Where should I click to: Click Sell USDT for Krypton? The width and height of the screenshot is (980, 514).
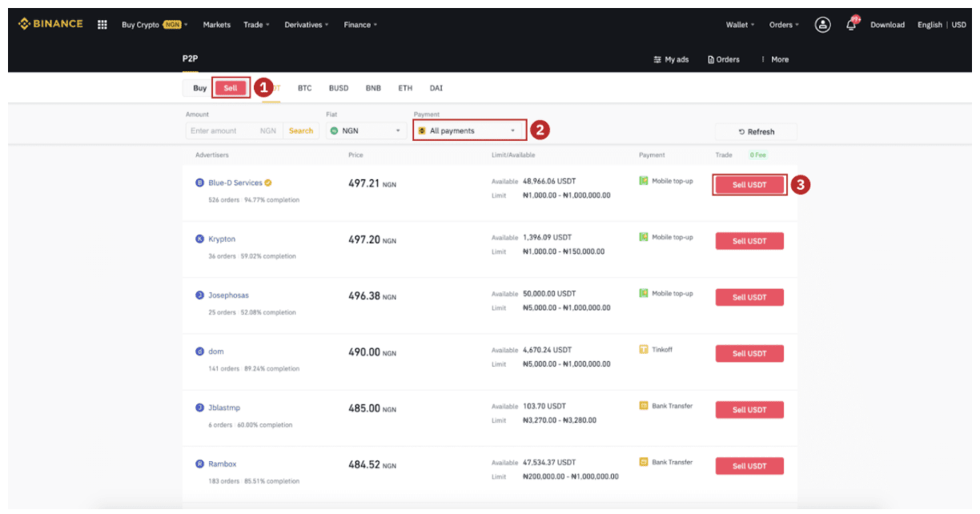(749, 241)
